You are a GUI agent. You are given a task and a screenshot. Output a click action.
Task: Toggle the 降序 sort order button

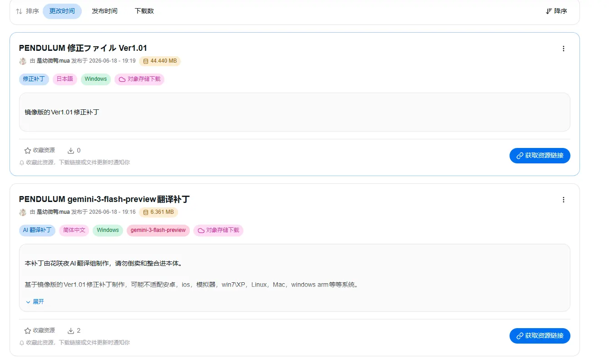click(x=556, y=11)
